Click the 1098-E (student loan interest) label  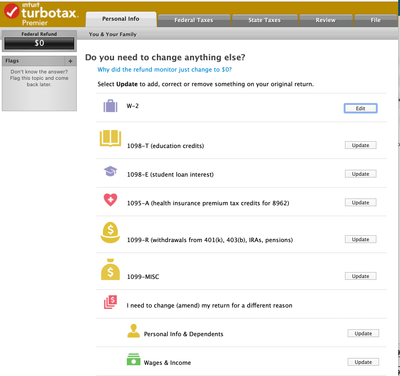pos(170,175)
